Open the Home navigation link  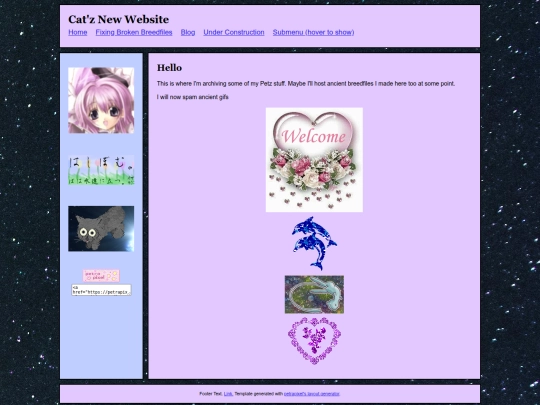pyautogui.click(x=77, y=32)
